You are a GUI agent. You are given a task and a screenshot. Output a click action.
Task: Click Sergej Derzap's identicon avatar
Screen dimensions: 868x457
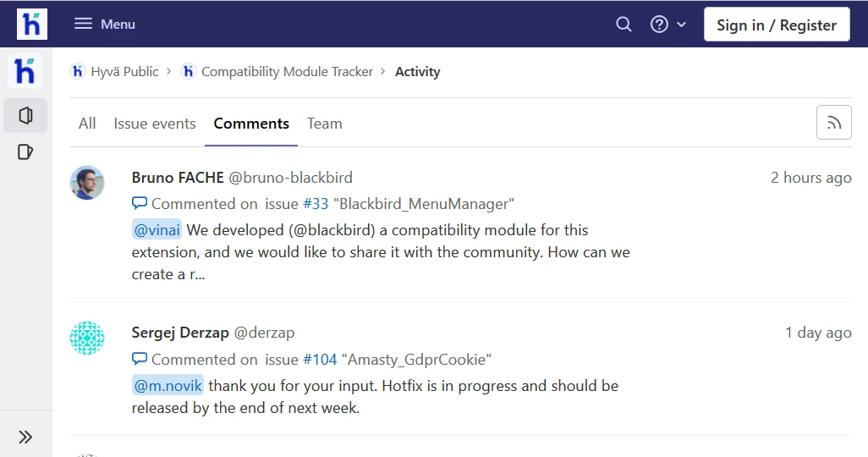coord(87,339)
